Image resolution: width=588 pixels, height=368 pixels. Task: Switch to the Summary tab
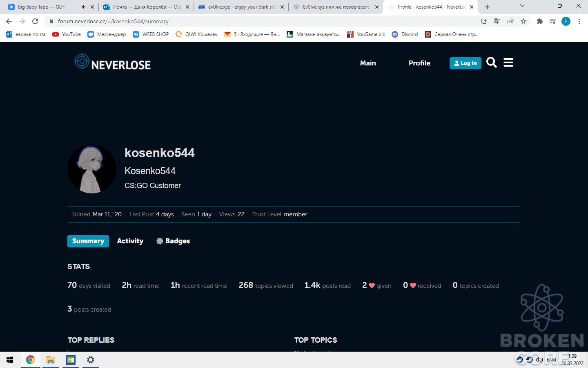pos(88,241)
